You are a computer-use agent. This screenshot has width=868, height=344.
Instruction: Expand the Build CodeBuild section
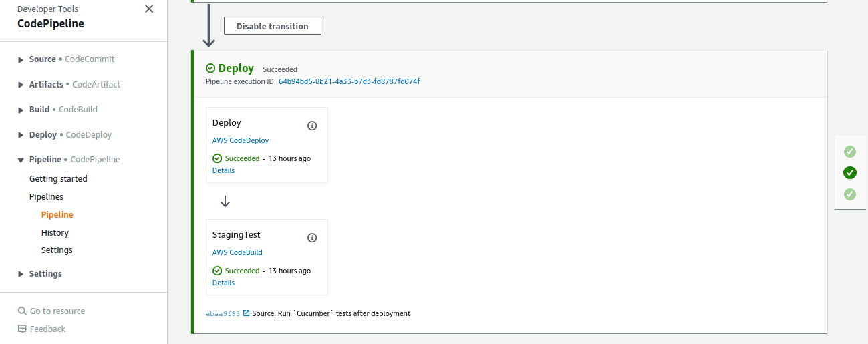[21, 110]
